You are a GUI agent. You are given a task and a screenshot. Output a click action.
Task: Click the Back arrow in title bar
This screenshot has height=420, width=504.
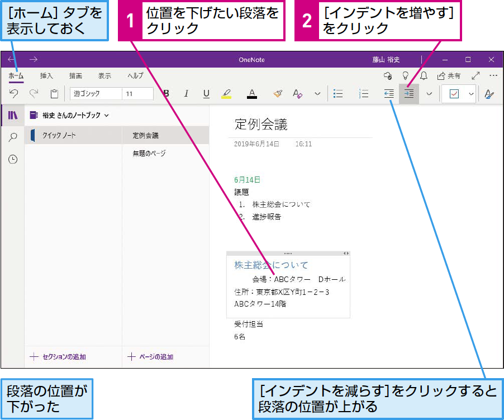pos(11,59)
